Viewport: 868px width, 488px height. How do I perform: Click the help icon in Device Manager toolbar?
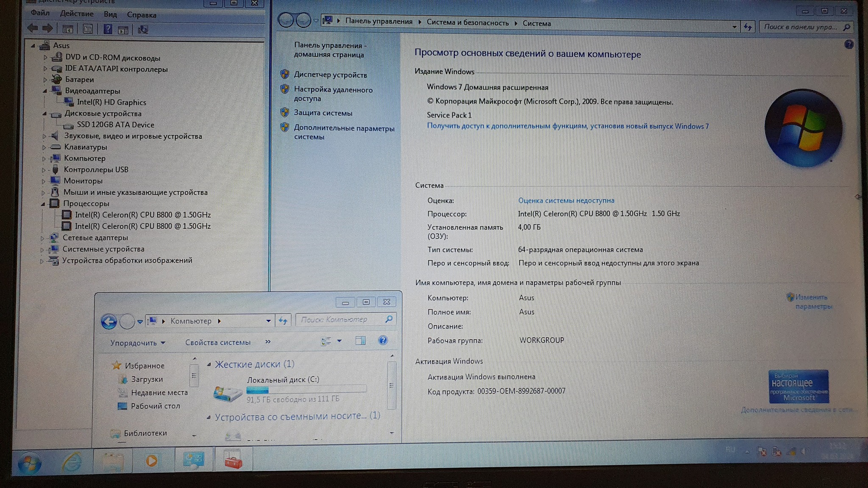click(108, 29)
